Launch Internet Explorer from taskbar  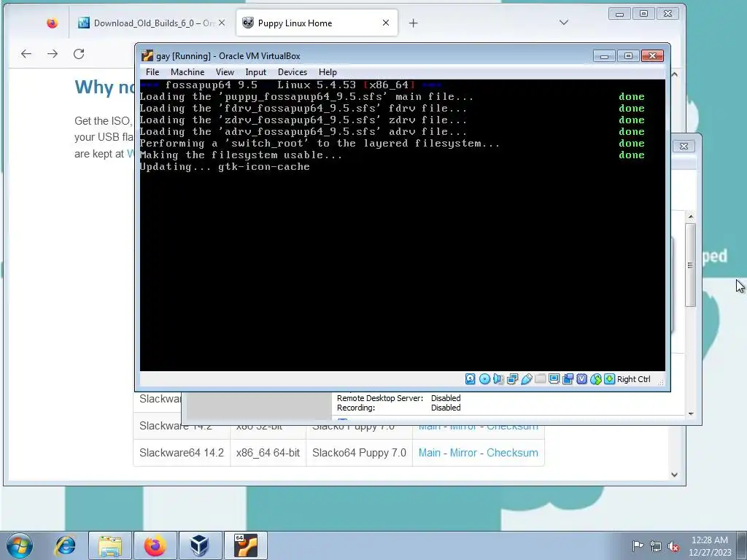coord(65,545)
